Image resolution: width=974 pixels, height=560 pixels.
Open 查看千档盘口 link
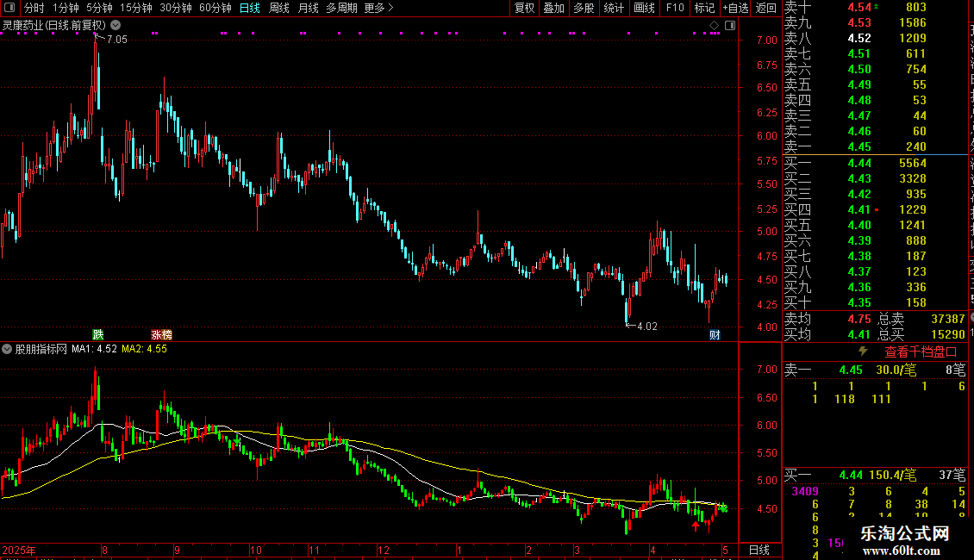[x=921, y=352]
